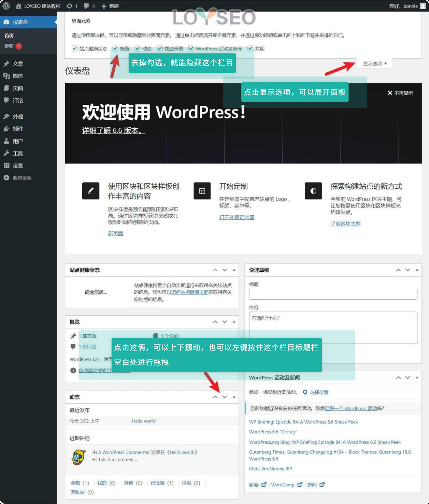
Task: Move Quick Draft (快速草稿) box down
Action: 408,270
